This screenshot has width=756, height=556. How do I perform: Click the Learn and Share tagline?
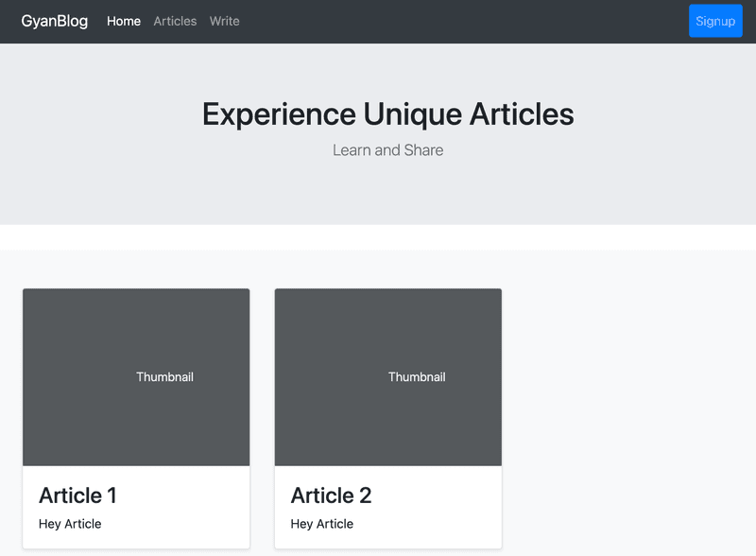point(387,149)
